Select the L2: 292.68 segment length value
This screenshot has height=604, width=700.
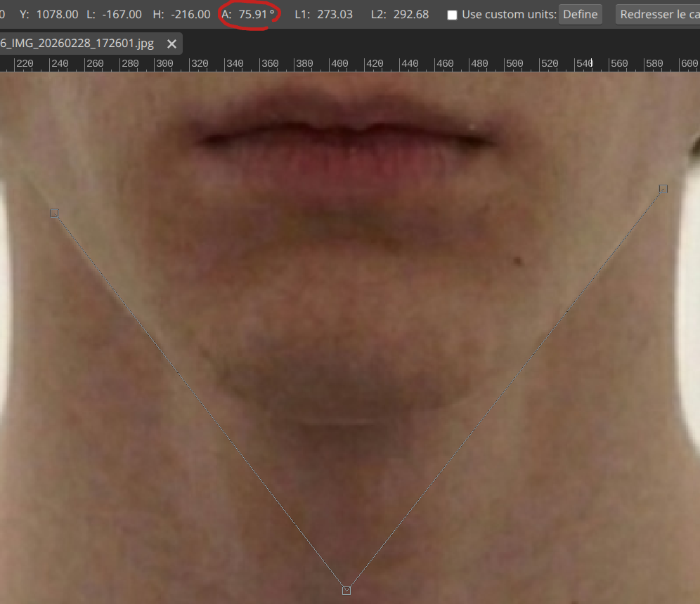click(399, 14)
